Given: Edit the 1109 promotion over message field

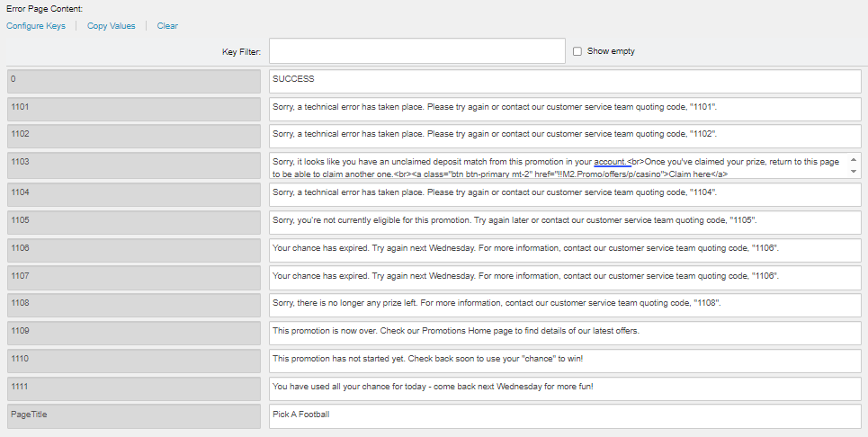Looking at the screenshot, I should (x=565, y=333).
